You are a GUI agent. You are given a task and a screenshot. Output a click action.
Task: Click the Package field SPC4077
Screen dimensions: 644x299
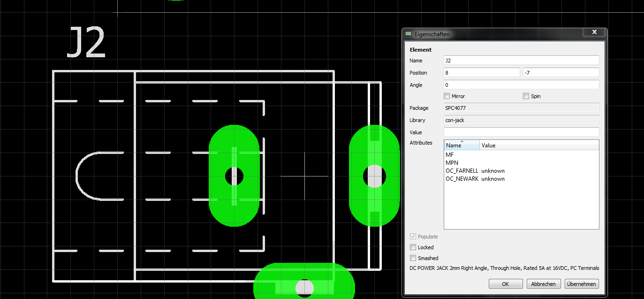pyautogui.click(x=521, y=108)
